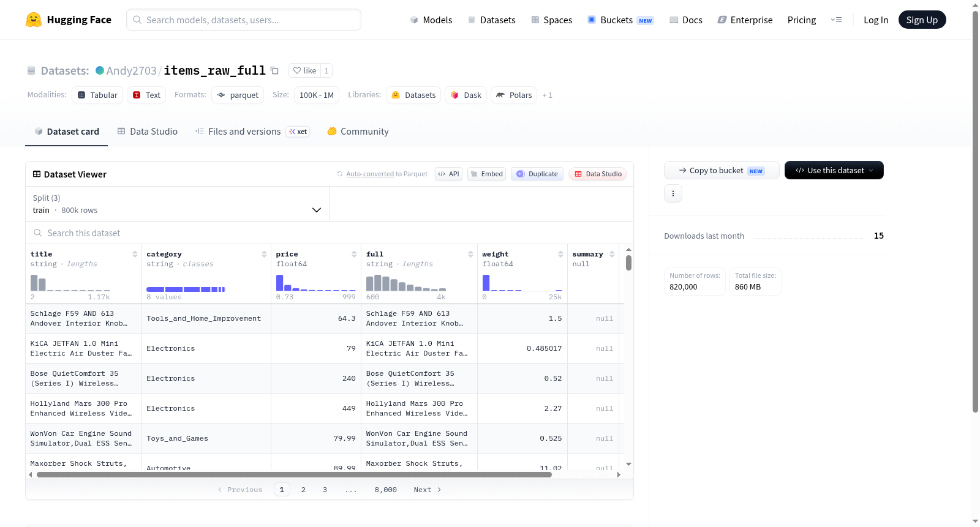Click the Duplicate button
The height and width of the screenshot is (527, 980).
537,174
